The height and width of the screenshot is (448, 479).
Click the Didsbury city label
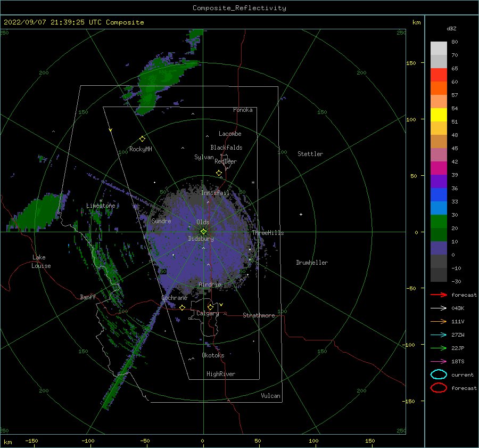pos(201,239)
